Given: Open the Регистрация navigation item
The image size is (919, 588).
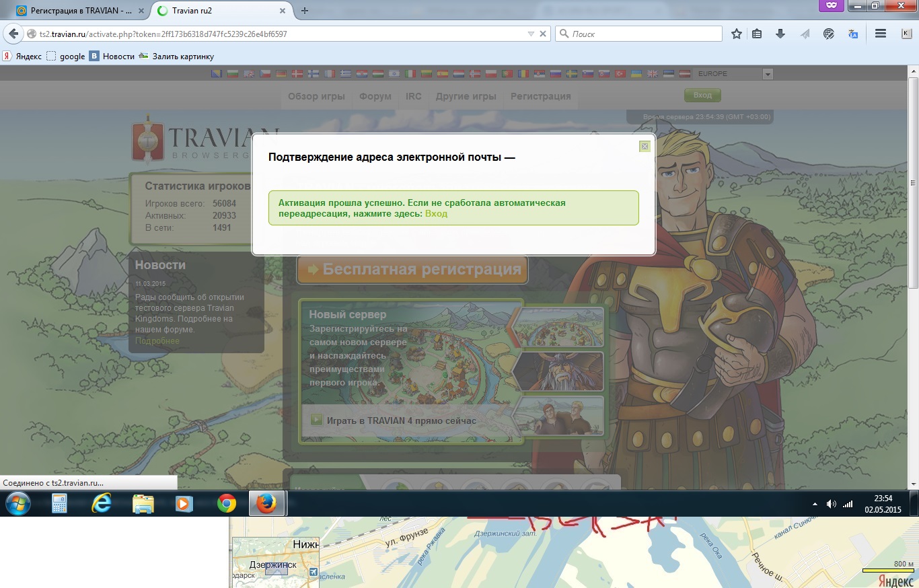Looking at the screenshot, I should (x=541, y=96).
